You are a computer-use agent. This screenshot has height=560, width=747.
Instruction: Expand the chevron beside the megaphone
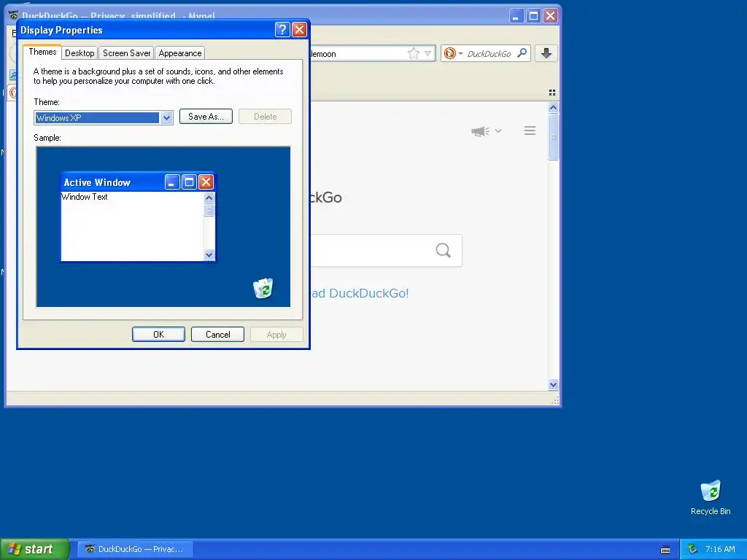tap(498, 131)
